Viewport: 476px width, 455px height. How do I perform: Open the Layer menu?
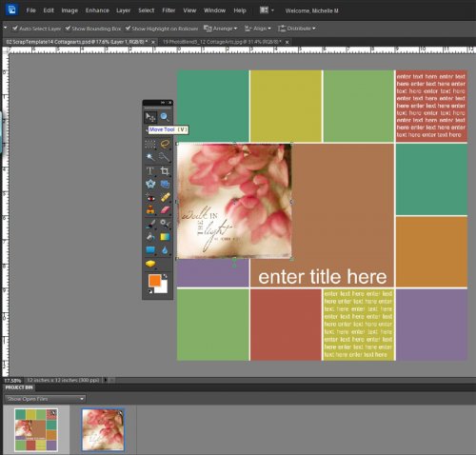[123, 10]
